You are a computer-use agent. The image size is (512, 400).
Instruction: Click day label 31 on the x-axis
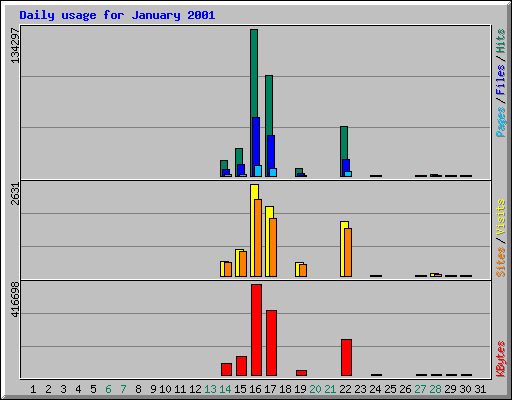480,389
